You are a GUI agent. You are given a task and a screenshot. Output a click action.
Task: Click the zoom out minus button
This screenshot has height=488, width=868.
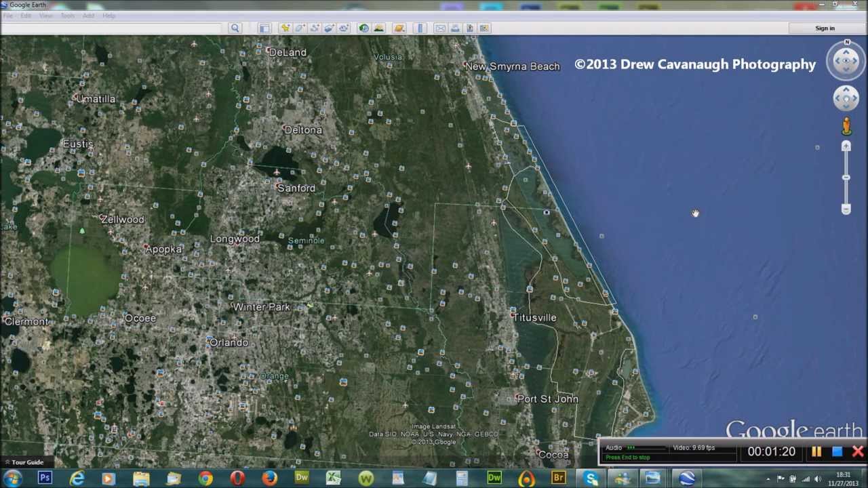click(846, 209)
